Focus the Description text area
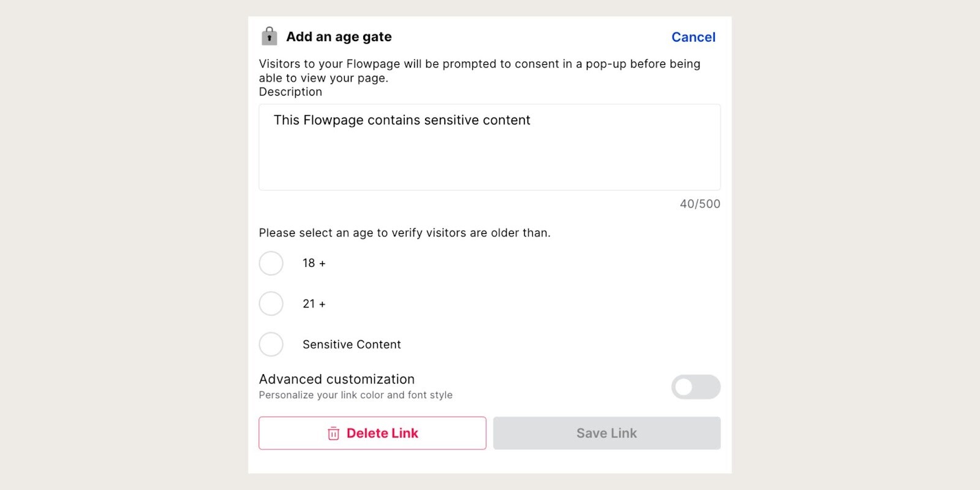The image size is (980, 490). point(489,147)
